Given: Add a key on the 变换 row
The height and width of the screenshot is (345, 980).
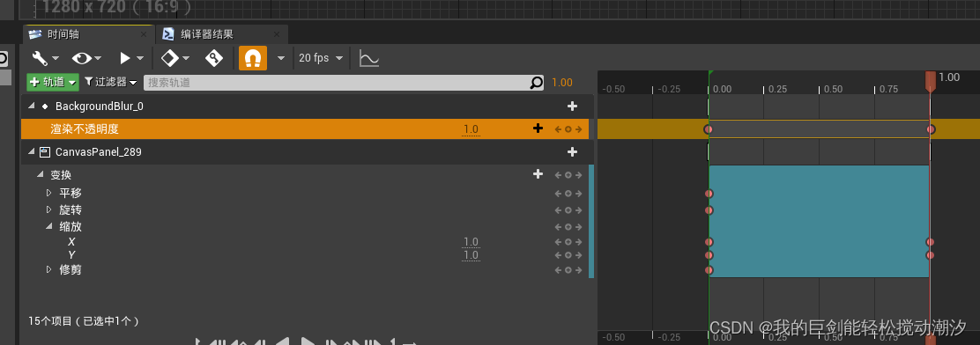Looking at the screenshot, I should point(568,175).
